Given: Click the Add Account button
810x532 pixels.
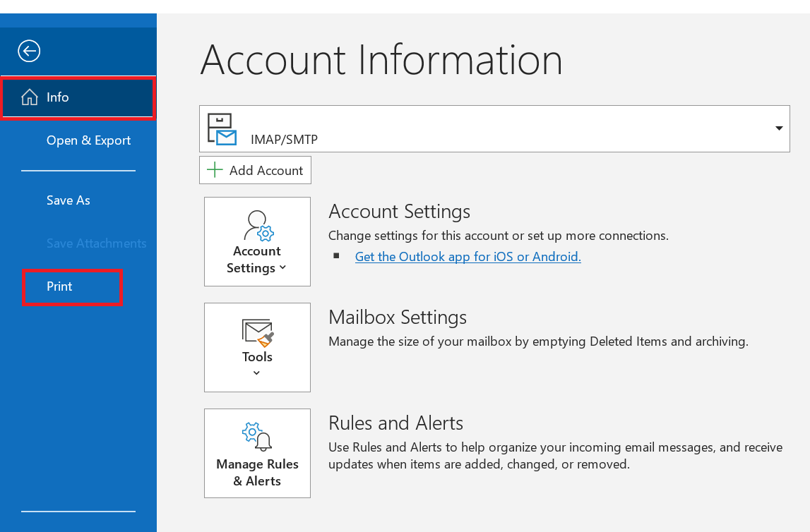Looking at the screenshot, I should [x=255, y=170].
